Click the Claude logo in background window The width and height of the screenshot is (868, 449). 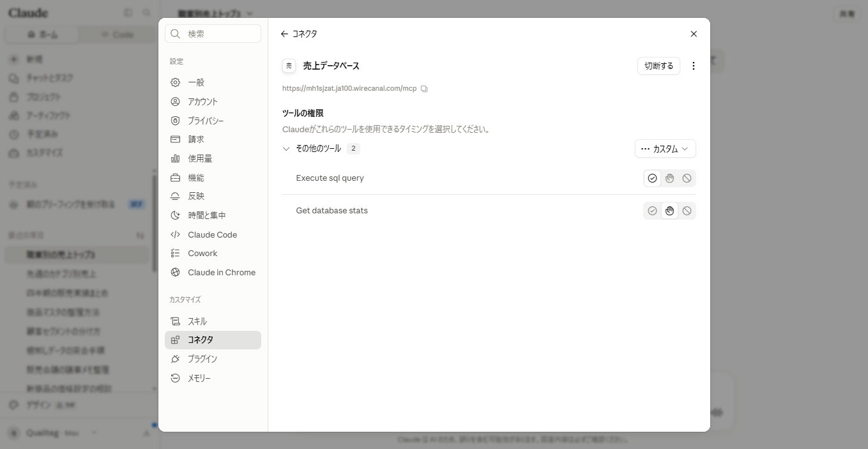click(x=28, y=13)
